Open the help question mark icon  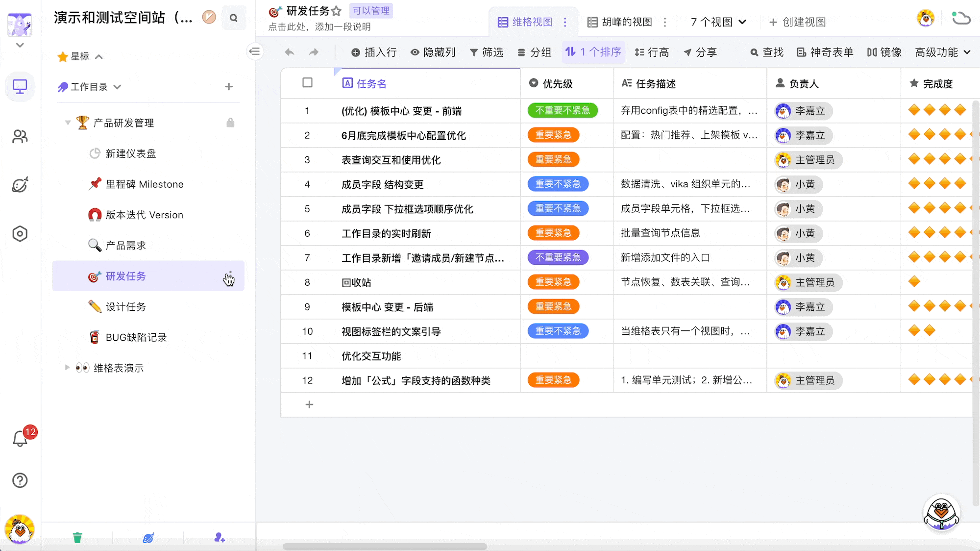click(20, 480)
